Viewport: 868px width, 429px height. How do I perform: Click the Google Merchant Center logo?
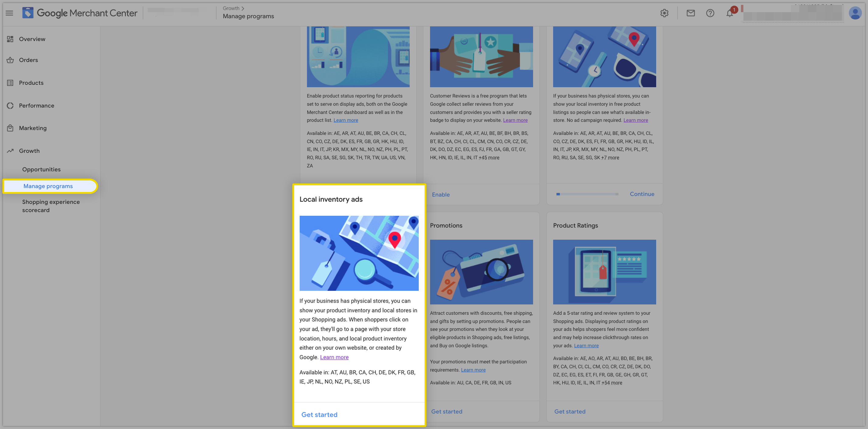click(80, 13)
